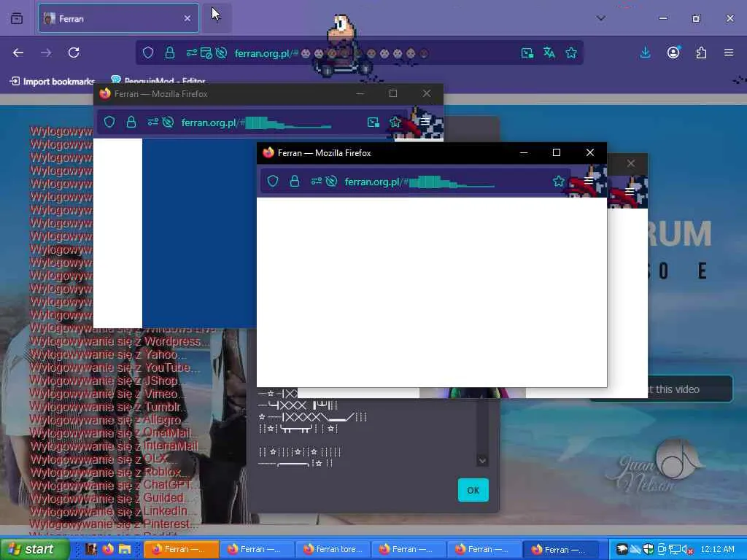Open the Windows start button
The height and width of the screenshot is (560, 747).
click(34, 550)
